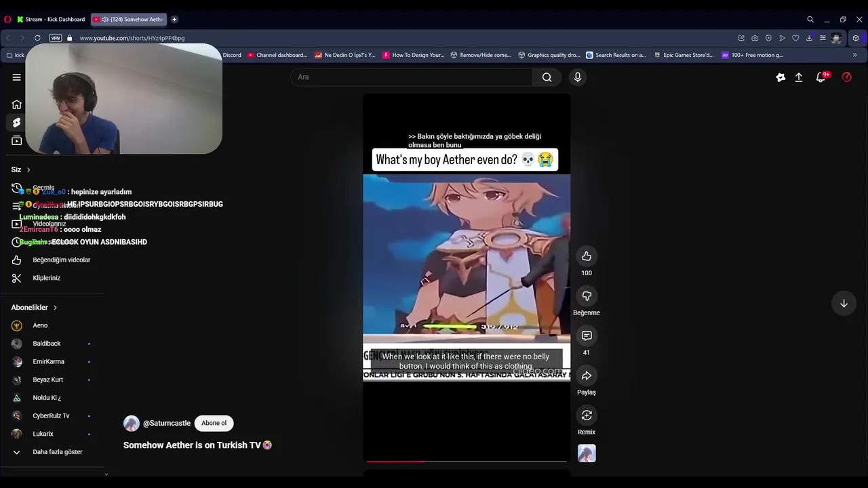Viewport: 868px width, 488px height.
Task: Remix this Short
Action: tap(587, 415)
